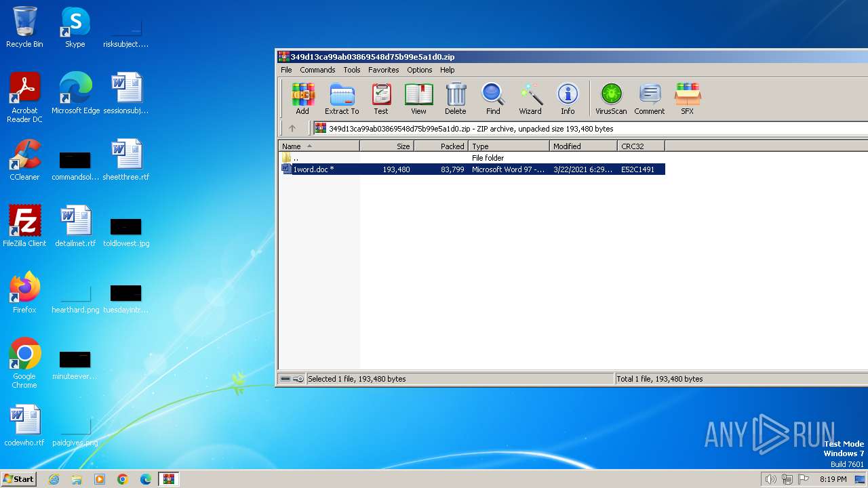The height and width of the screenshot is (488, 868).
Task: Show archive Info
Action: pyautogui.click(x=568, y=99)
